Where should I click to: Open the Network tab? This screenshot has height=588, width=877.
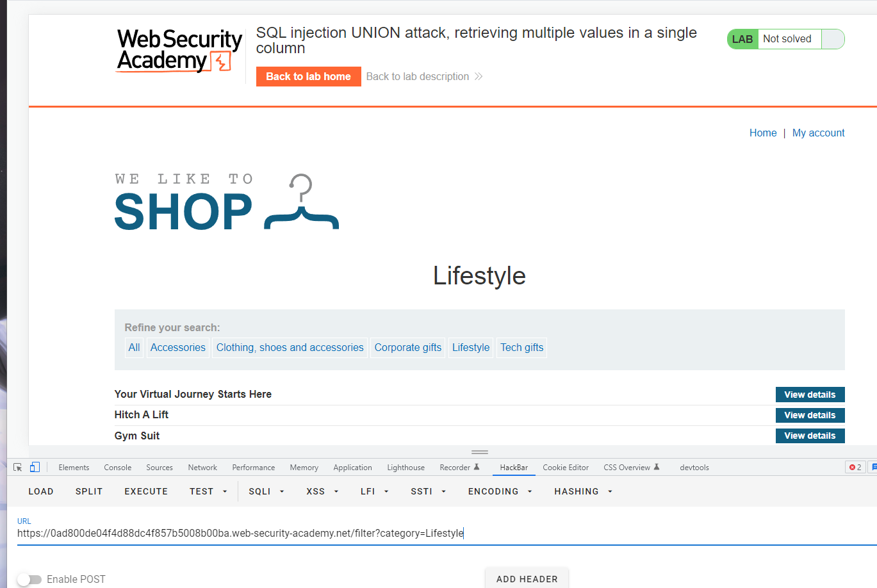[202, 468]
